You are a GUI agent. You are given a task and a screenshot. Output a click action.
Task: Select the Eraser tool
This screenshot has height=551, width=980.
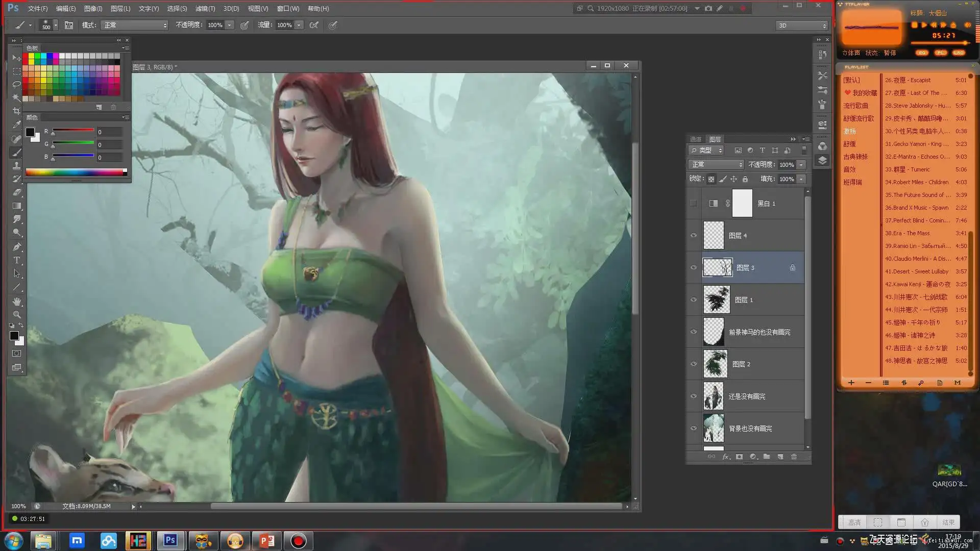click(16, 192)
